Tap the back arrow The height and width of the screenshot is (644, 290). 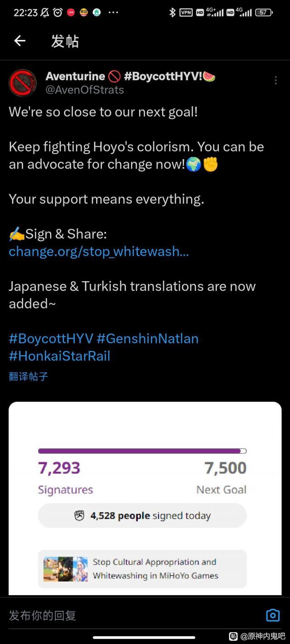pyautogui.click(x=19, y=41)
